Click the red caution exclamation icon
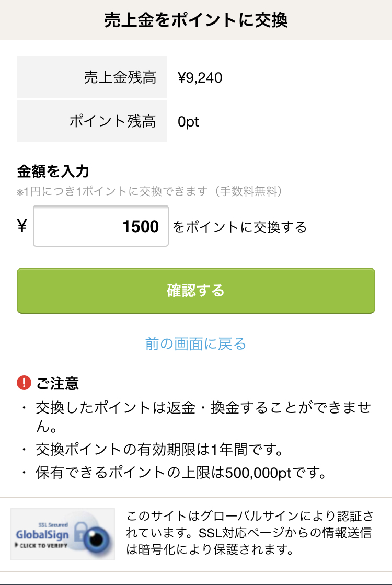The height and width of the screenshot is (585, 392). (x=24, y=383)
